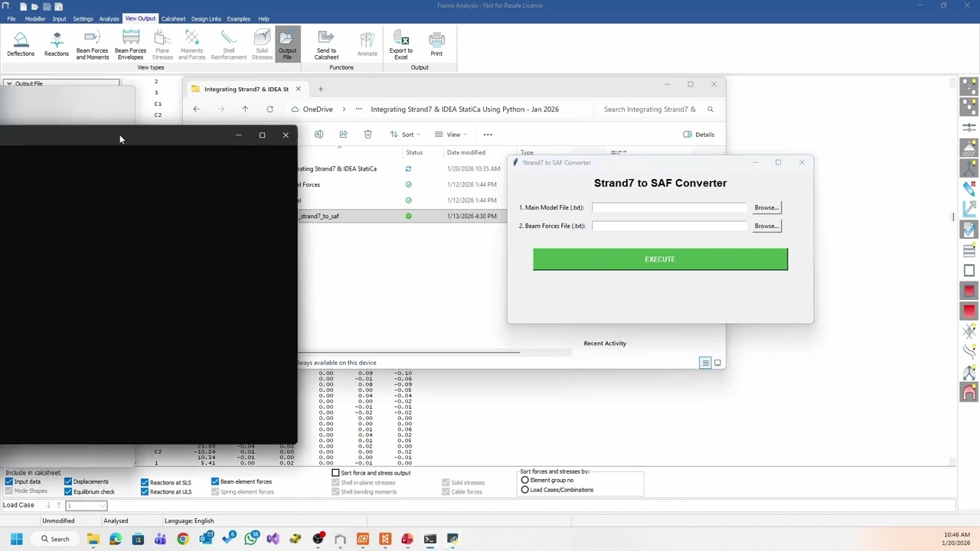Open the Details pane in Explorer
This screenshot has height=551, width=980.
(699, 135)
